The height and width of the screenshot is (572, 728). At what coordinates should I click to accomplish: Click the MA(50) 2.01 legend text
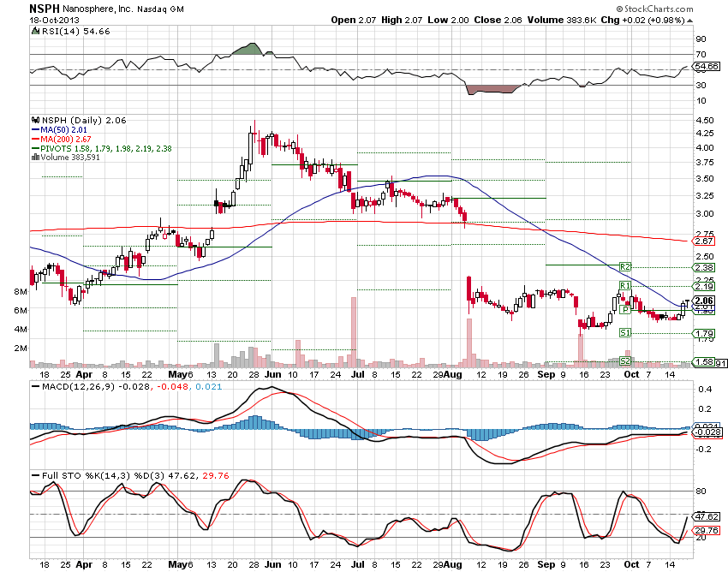(63, 130)
